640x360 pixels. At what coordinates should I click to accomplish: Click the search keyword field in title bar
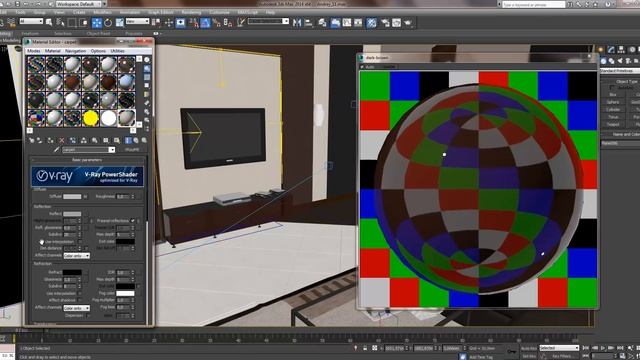533,4
